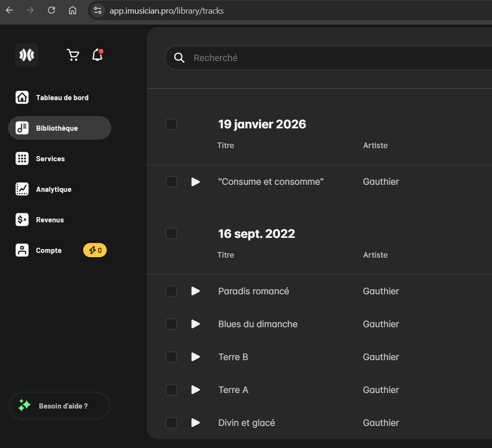
Task: Play the track Divin et glacé
Action: coord(195,423)
